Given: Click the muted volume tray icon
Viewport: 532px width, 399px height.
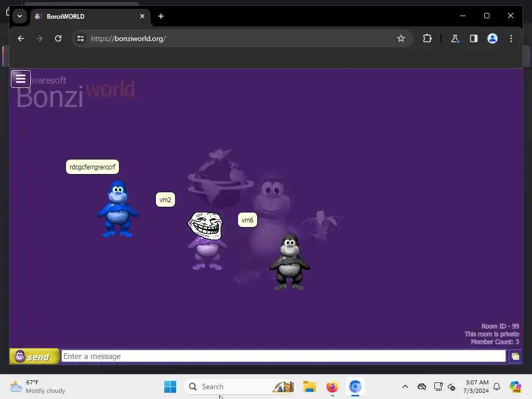Looking at the screenshot, I should point(451,387).
